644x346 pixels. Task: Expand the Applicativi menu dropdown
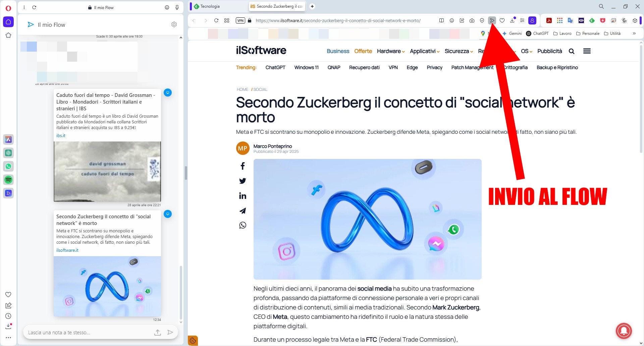[x=425, y=51]
